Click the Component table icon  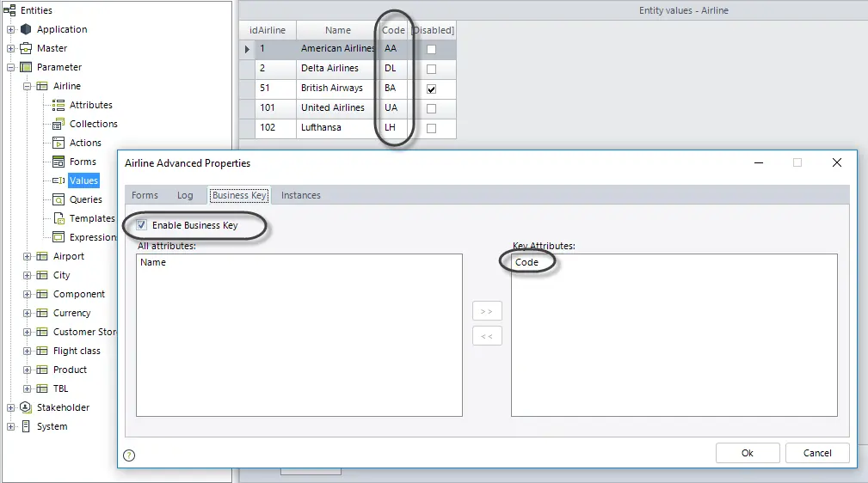[x=42, y=294]
